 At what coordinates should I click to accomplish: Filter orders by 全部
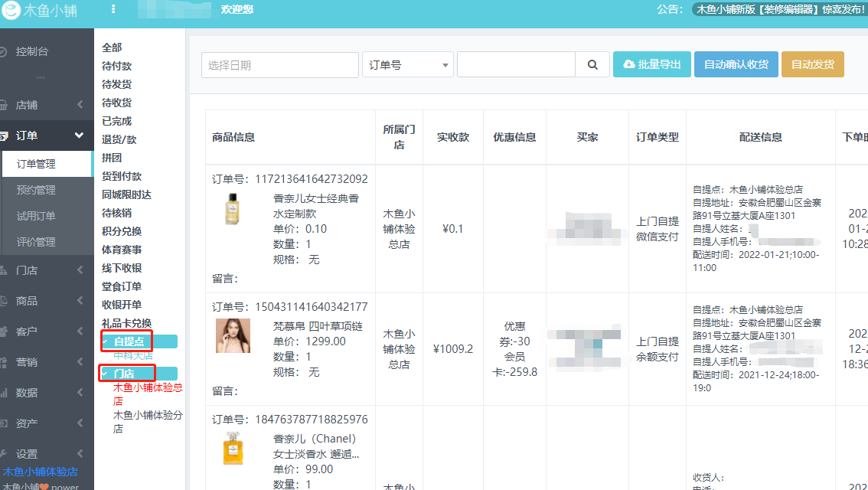(112, 47)
